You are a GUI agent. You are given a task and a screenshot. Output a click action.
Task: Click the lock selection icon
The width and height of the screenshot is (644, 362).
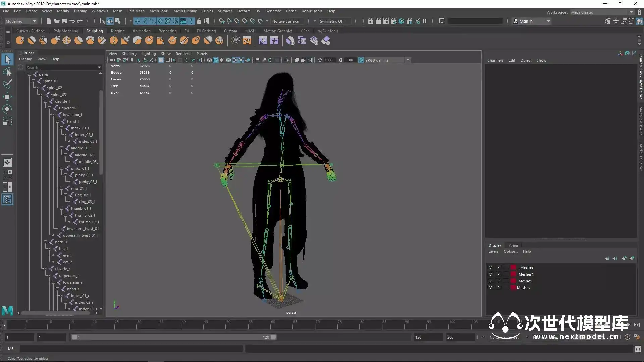coord(199,21)
